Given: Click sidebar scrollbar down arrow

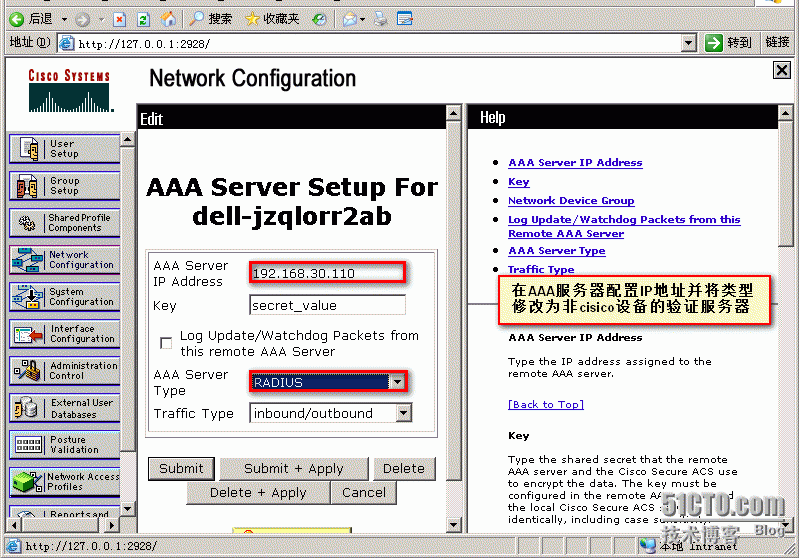Looking at the screenshot, I should (128, 509).
